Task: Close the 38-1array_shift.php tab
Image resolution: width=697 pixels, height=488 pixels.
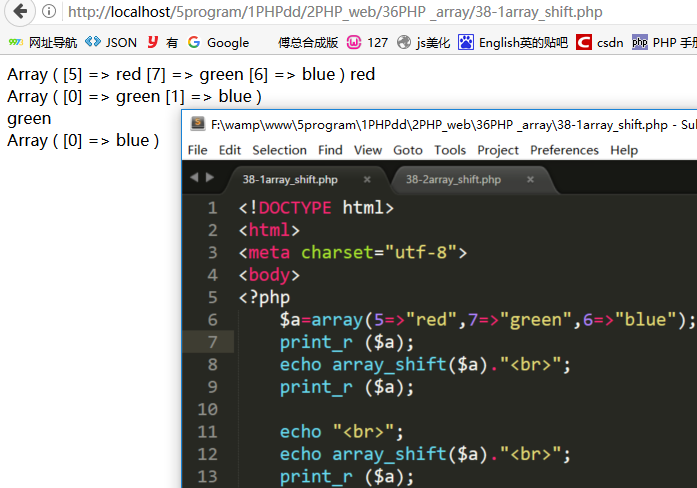Action: pos(367,180)
